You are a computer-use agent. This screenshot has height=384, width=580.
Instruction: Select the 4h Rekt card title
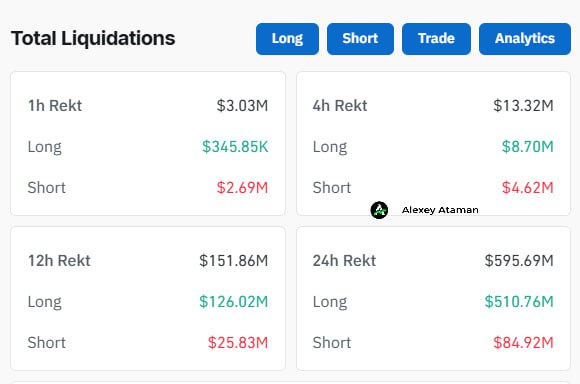(340, 106)
